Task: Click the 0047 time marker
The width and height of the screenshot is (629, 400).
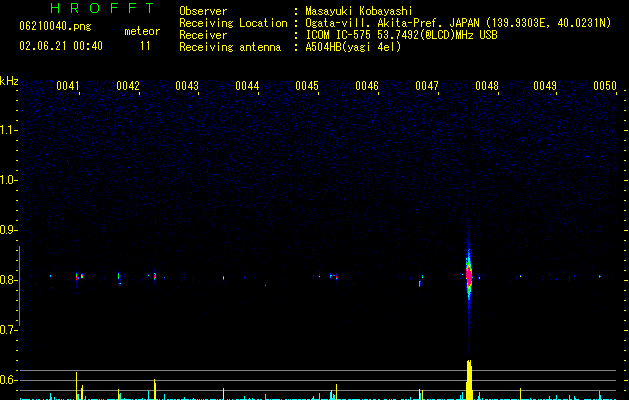Action: click(427, 86)
